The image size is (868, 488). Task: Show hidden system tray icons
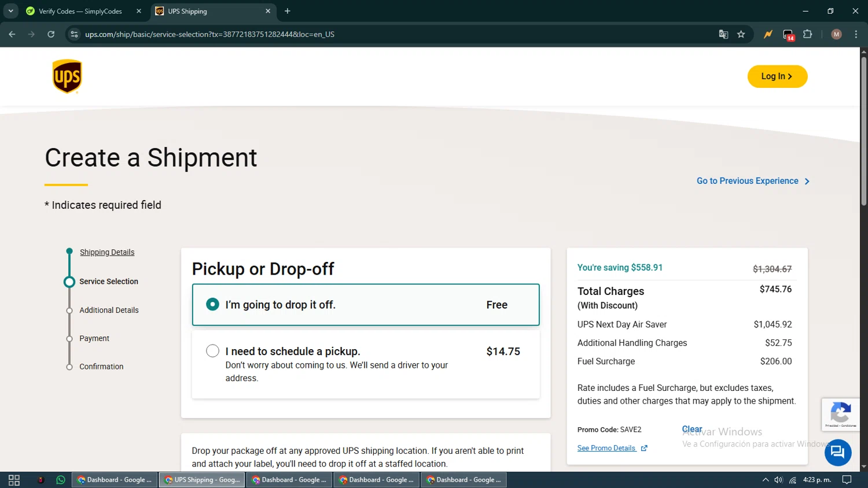[x=766, y=480]
